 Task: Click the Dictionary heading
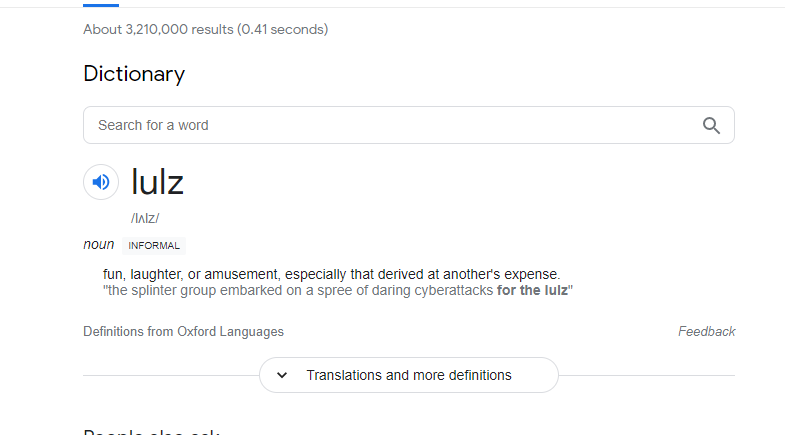pos(134,74)
